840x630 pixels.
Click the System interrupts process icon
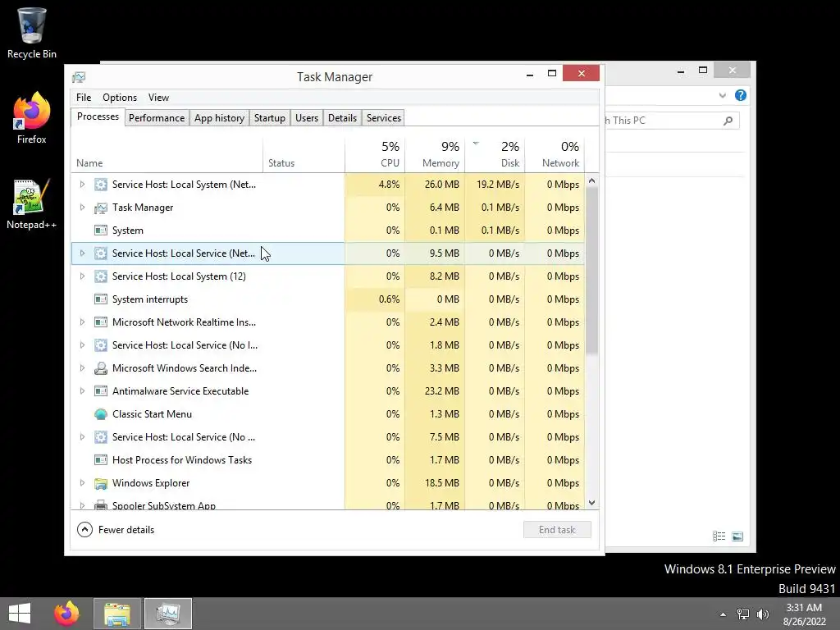(101, 299)
